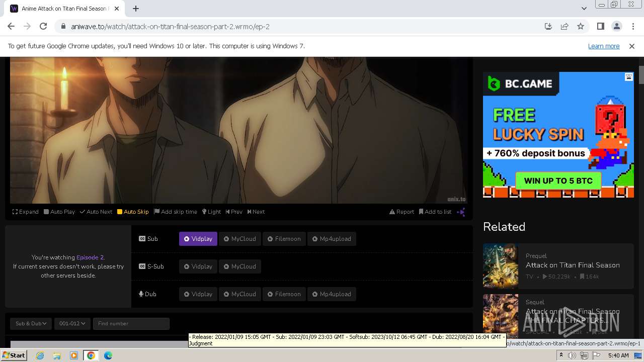Share this page icon
The width and height of the screenshot is (644, 362).
tap(565, 26)
